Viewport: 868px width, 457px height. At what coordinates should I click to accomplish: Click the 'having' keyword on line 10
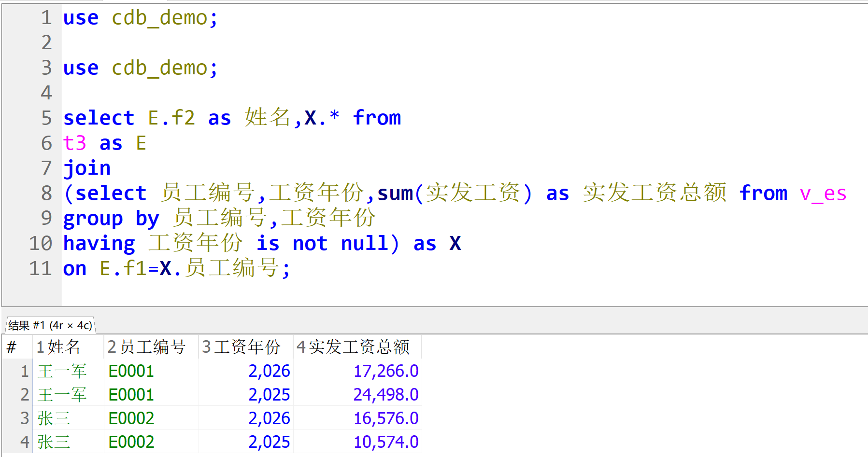(99, 243)
